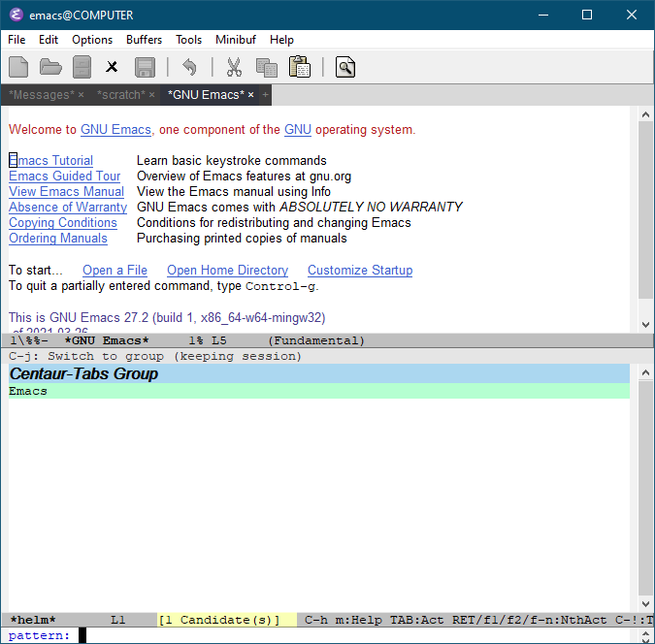
Task: Add a new tab with the plus button
Action: 265,95
